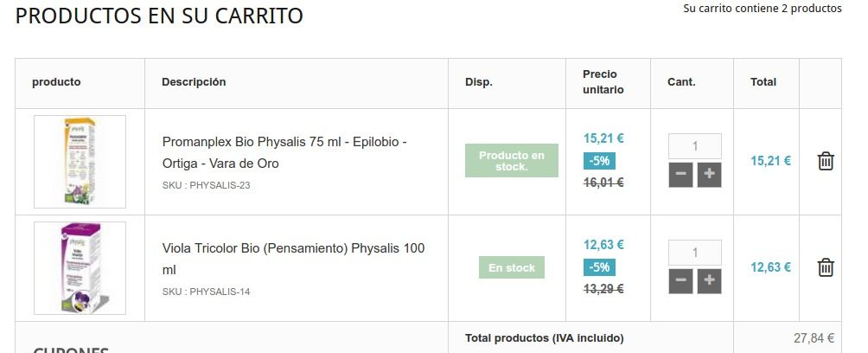The width and height of the screenshot is (868, 353).
Task: Click the -5% discount tag for Viola Tricolor
Action: click(x=599, y=267)
